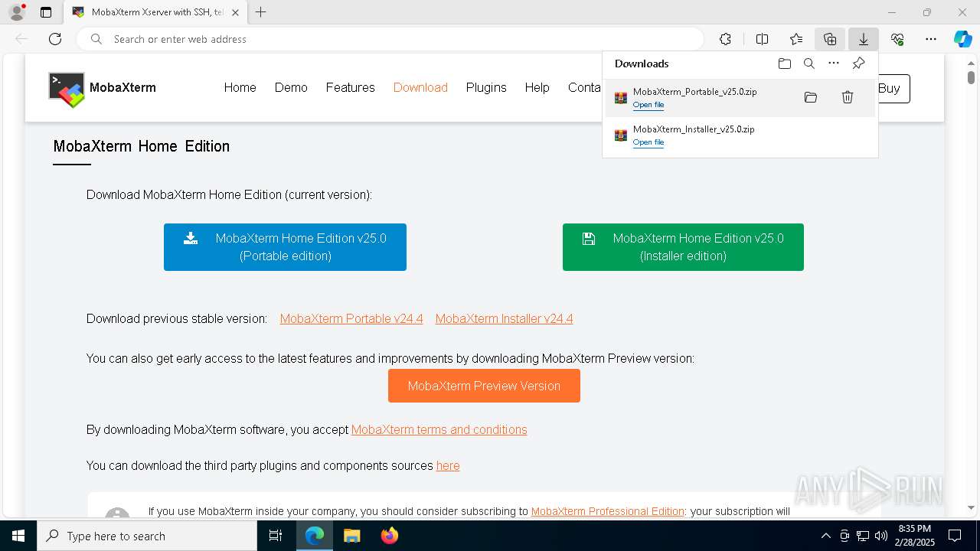Go to the Home menu item

click(240, 87)
